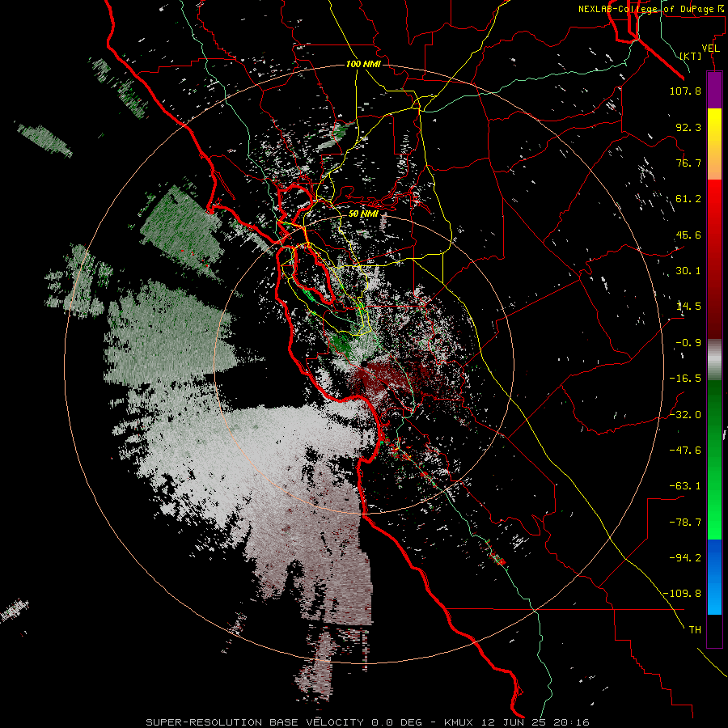728x728 pixels.
Task: Select the 76.7 velocity scale value
Action: pyautogui.click(x=688, y=163)
